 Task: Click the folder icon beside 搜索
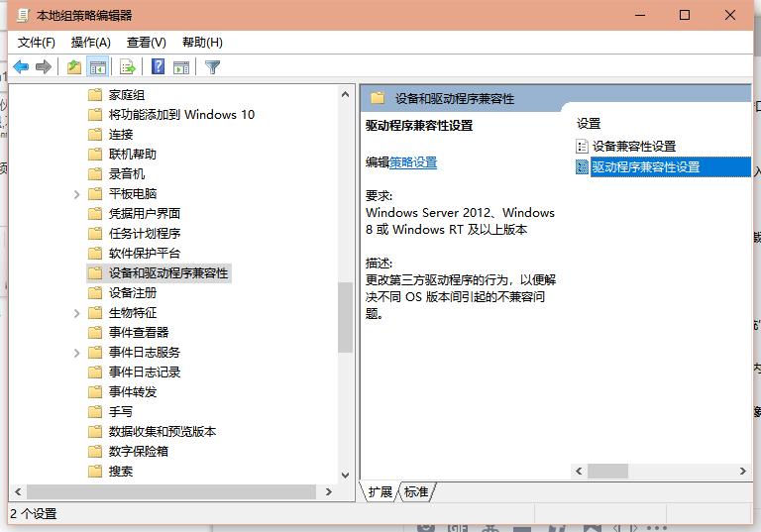point(95,471)
